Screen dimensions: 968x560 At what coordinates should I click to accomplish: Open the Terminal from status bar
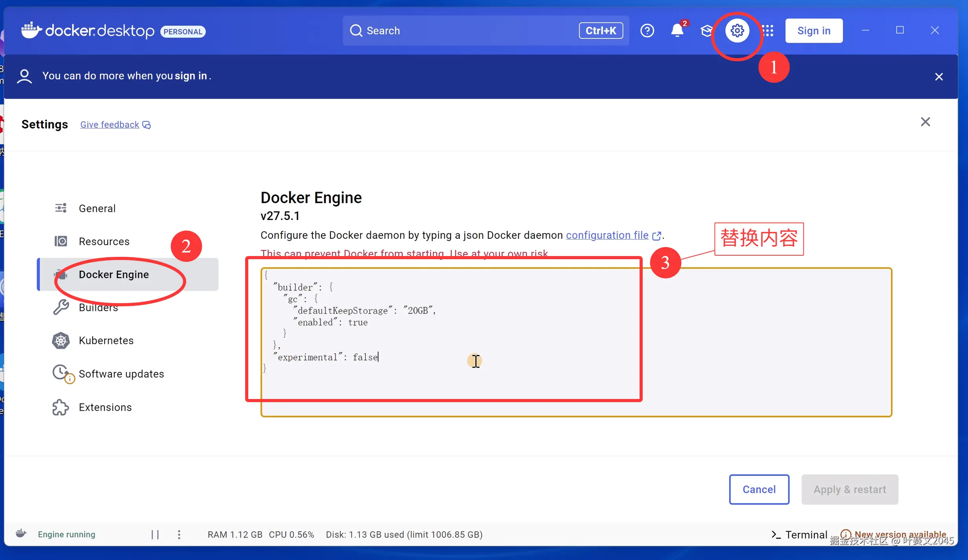coord(799,534)
